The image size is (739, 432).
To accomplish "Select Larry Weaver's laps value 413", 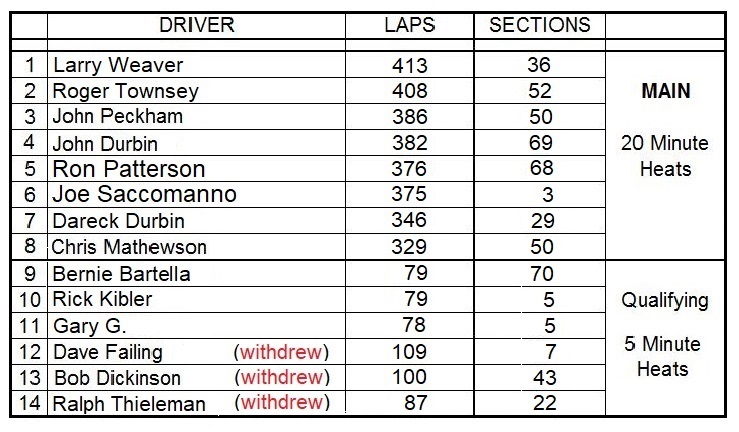I will pyautogui.click(x=410, y=65).
